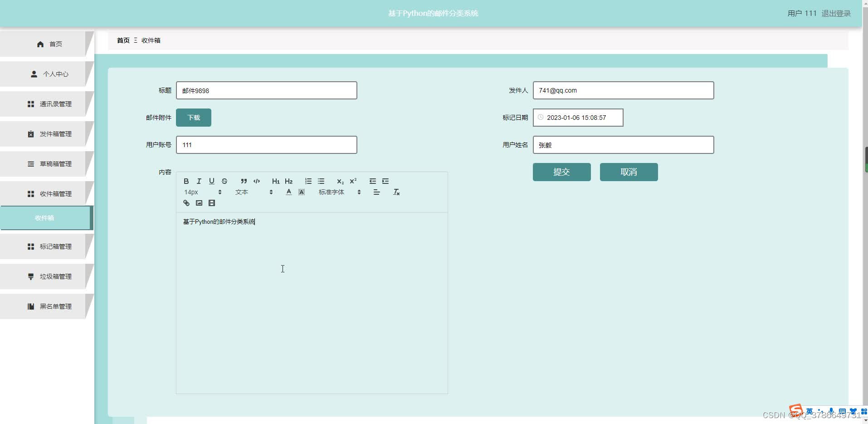Click the 下载 attachment button
Screen dimensions: 868x424
(194, 118)
